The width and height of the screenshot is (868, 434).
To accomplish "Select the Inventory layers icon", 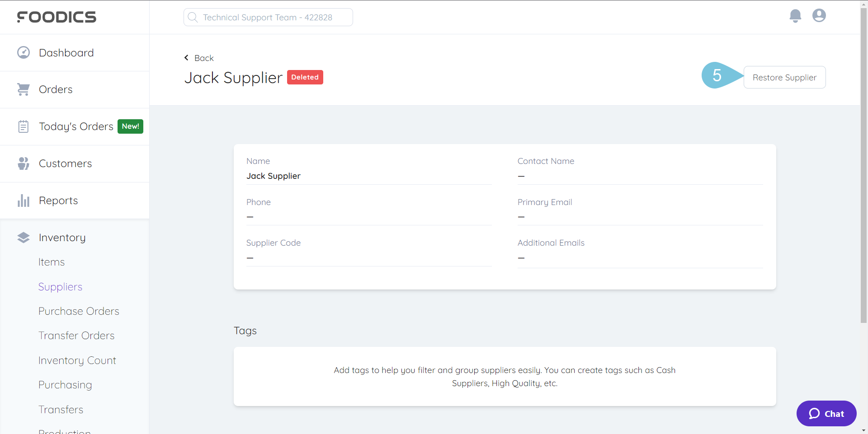I will click(23, 237).
